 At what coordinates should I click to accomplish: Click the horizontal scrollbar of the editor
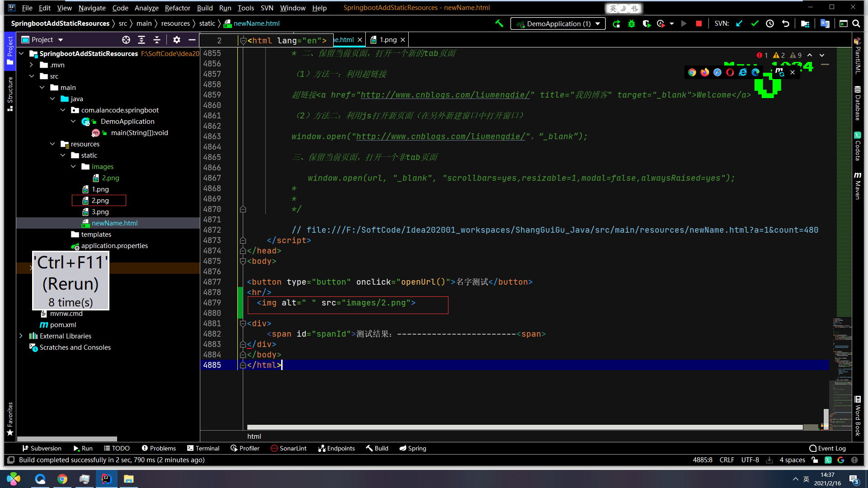[x=524, y=427]
